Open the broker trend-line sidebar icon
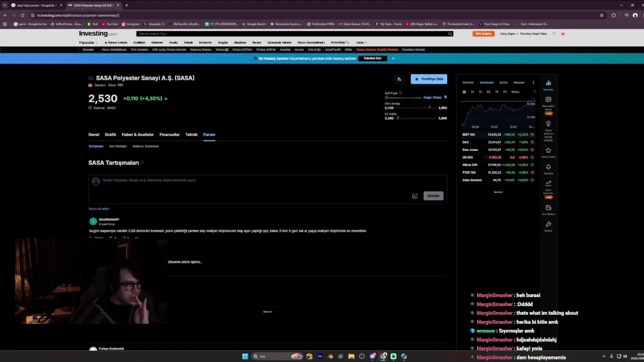The image size is (644, 362). click(x=548, y=184)
